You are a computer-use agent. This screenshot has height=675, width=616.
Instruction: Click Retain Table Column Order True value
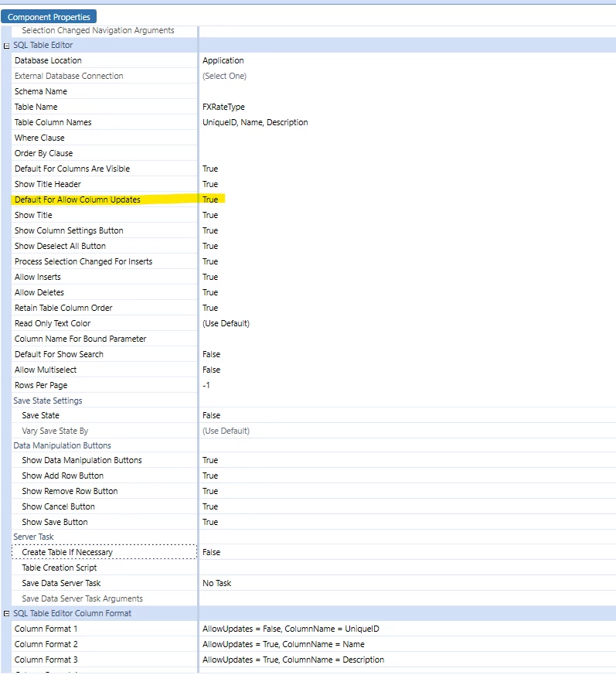(210, 309)
